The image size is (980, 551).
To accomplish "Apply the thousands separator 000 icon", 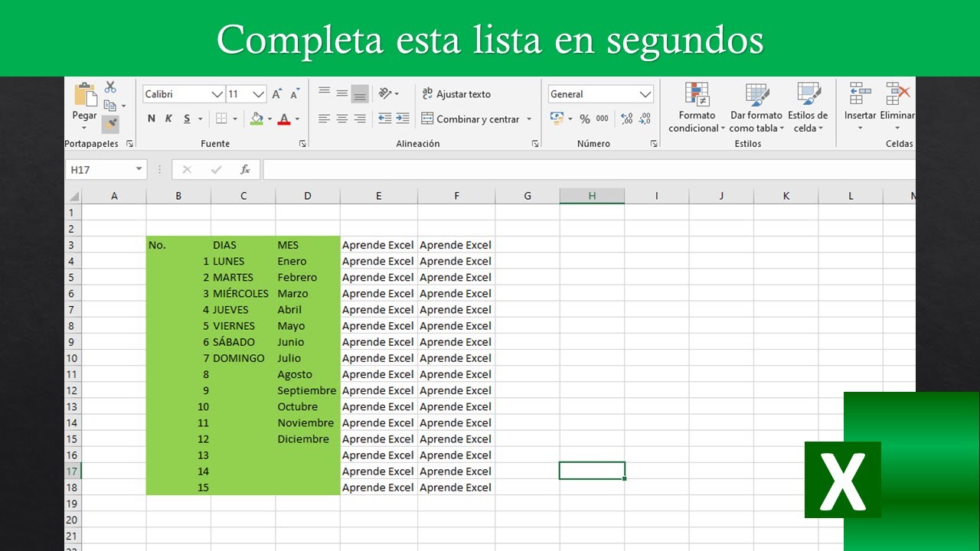I will [603, 119].
